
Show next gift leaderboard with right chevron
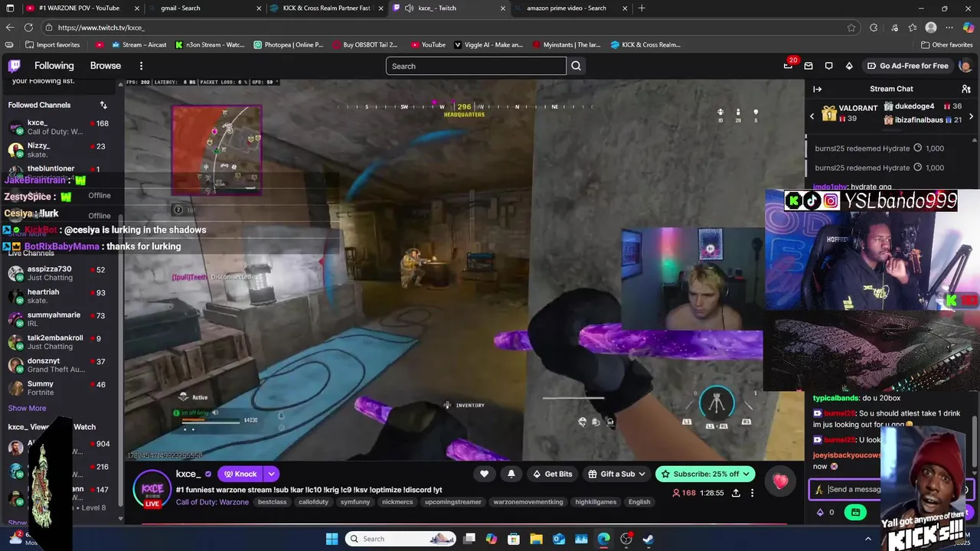(x=971, y=116)
